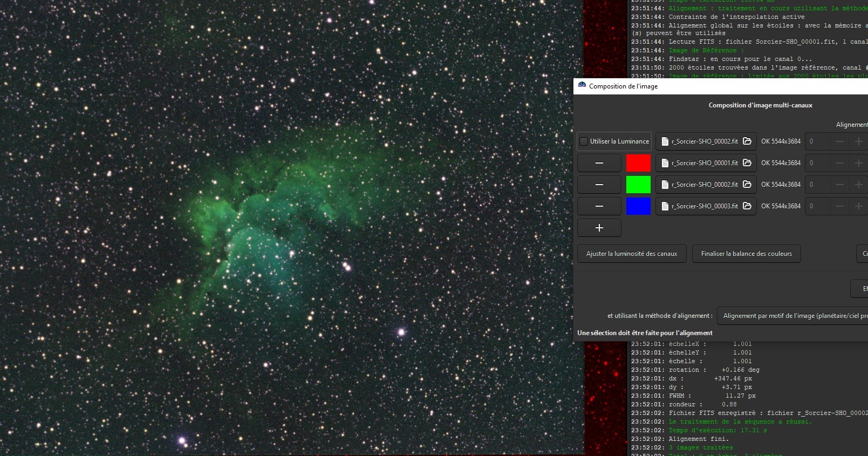This screenshot has height=456, width=868.
Task: Open file browser icon for the blue channel
Action: (x=747, y=206)
